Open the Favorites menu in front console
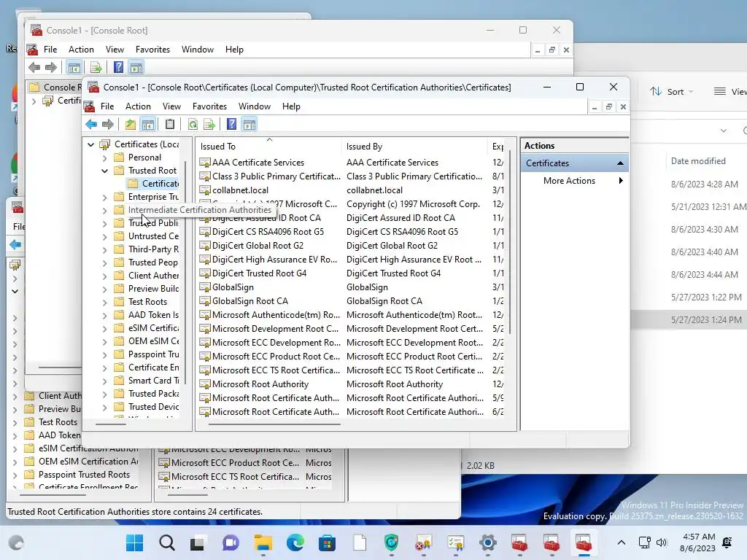 (209, 106)
